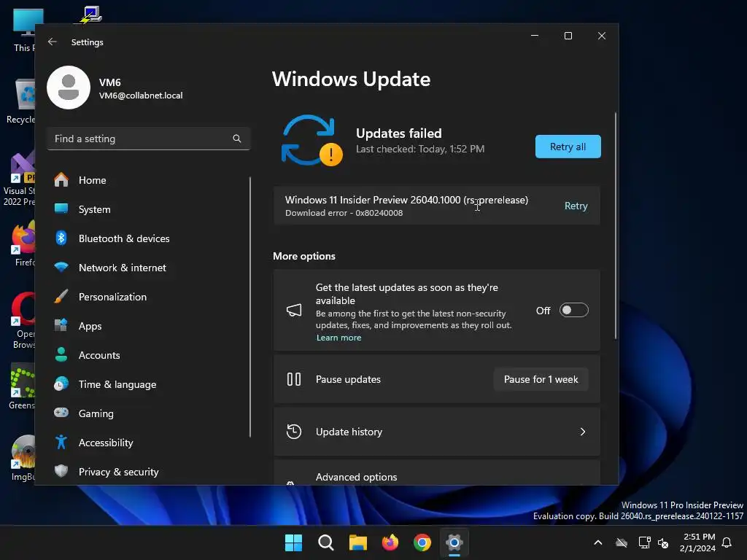Open the Home settings page

pyautogui.click(x=149, y=180)
